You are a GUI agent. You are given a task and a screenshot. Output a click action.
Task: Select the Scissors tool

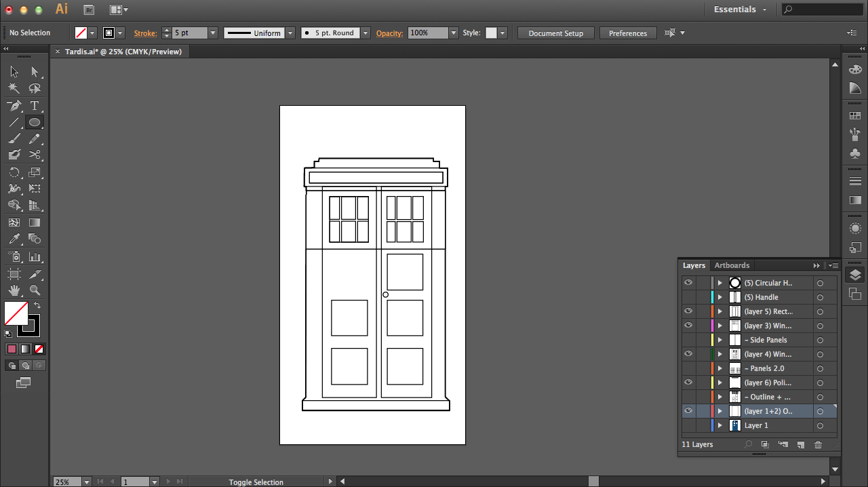pyautogui.click(x=35, y=155)
